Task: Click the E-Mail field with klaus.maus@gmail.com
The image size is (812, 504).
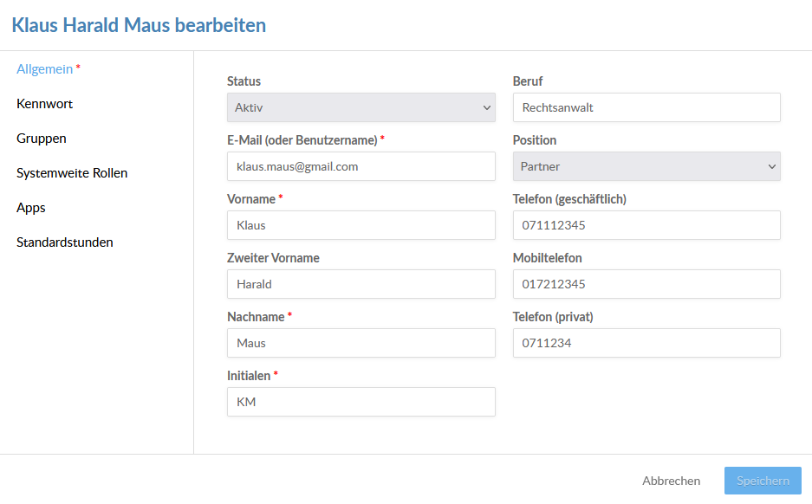Action: [361, 166]
